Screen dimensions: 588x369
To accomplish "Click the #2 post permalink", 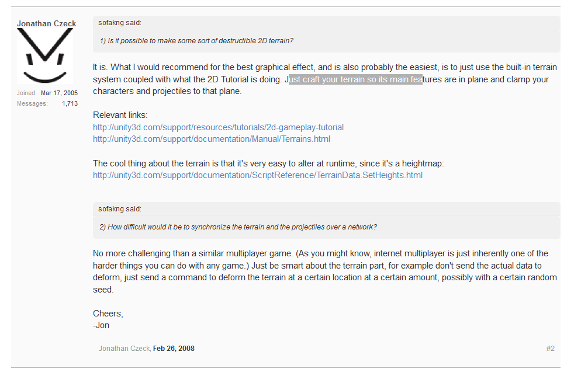I will (x=550, y=349).
